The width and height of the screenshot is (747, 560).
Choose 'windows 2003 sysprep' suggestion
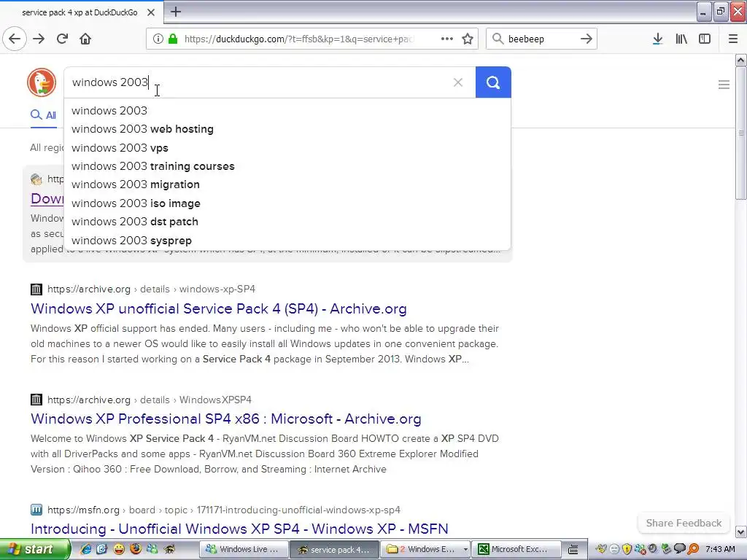[x=287, y=241]
